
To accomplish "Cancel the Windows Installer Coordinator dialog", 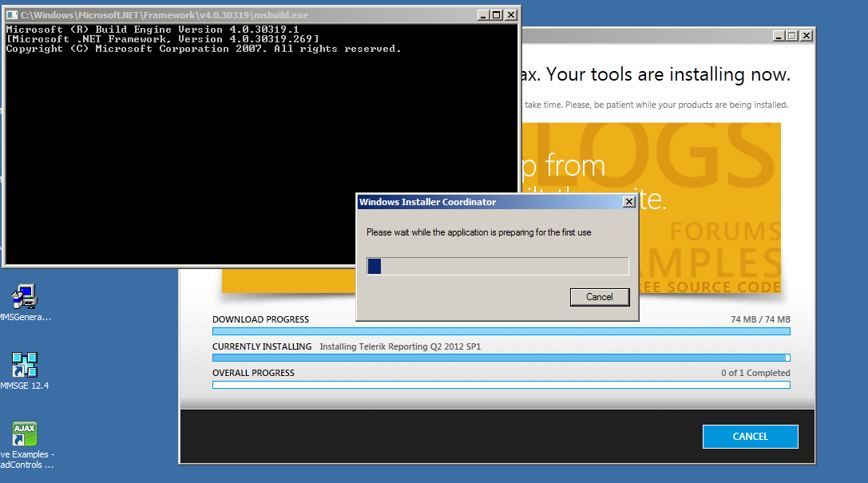I will pos(600,297).
